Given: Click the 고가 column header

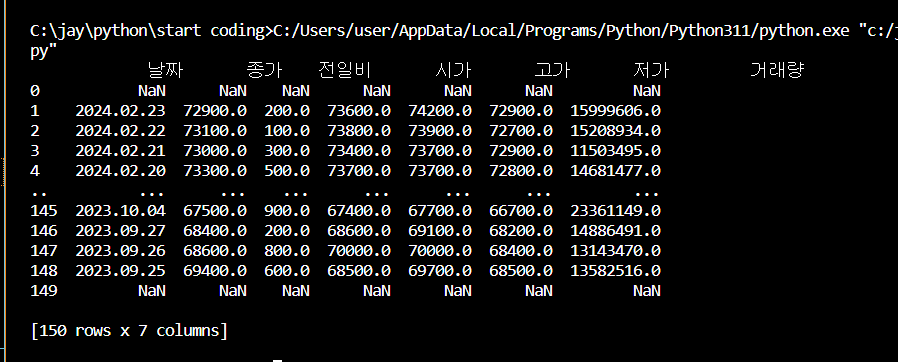Looking at the screenshot, I should (x=552, y=70).
